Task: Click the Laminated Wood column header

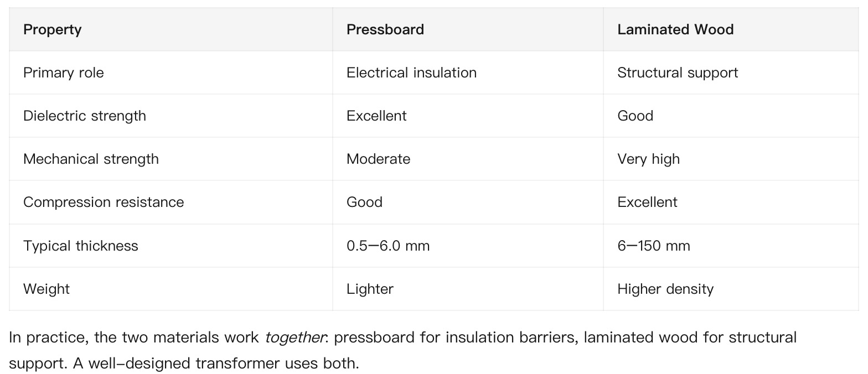Action: [675, 29]
